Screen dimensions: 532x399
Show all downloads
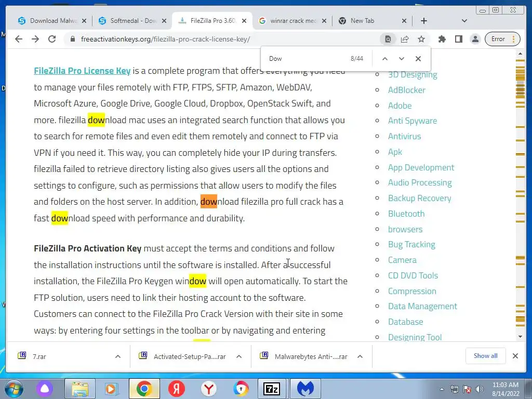[486, 356]
